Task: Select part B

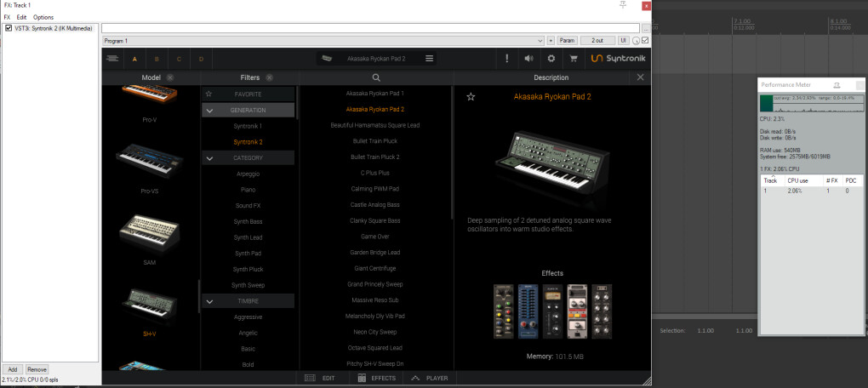Action: point(157,59)
